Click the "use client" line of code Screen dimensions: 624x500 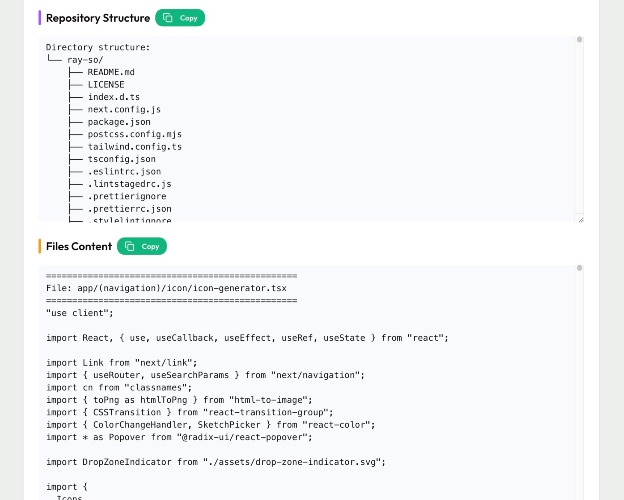[80, 313]
